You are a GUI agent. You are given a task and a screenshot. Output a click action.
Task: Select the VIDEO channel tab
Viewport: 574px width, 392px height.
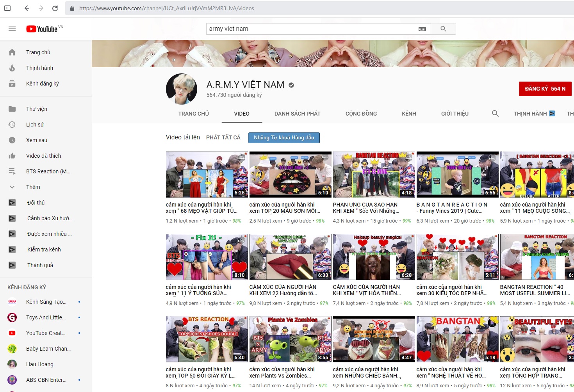coord(242,114)
